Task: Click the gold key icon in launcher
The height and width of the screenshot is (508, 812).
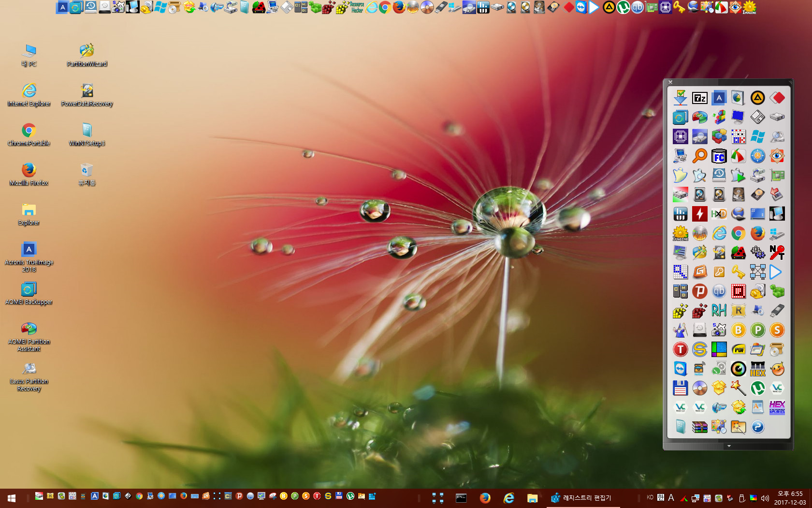Action: [738, 272]
